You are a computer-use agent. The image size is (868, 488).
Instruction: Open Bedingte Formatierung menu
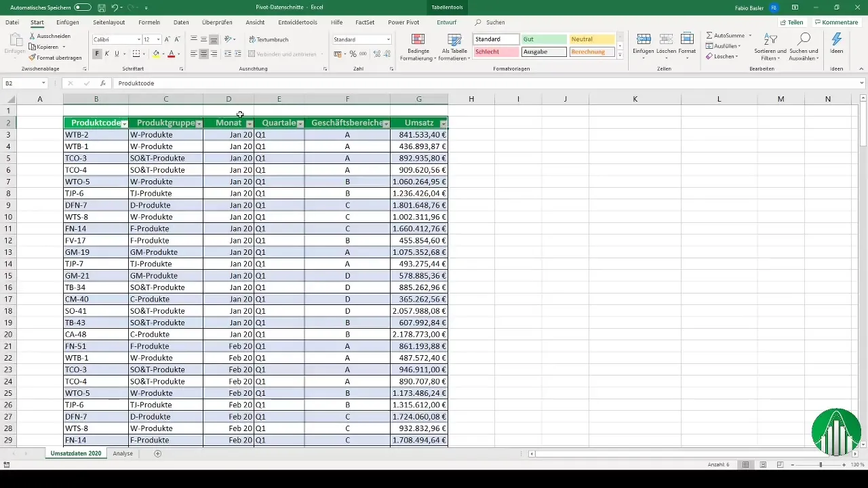(418, 47)
